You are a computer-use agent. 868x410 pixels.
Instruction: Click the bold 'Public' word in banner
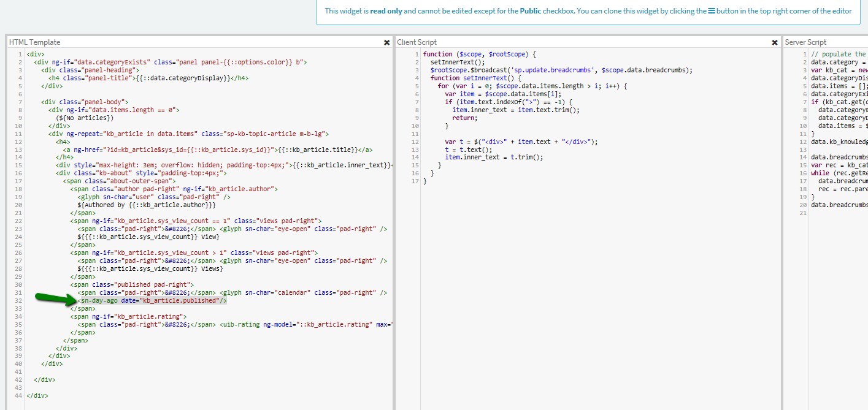tap(530, 11)
